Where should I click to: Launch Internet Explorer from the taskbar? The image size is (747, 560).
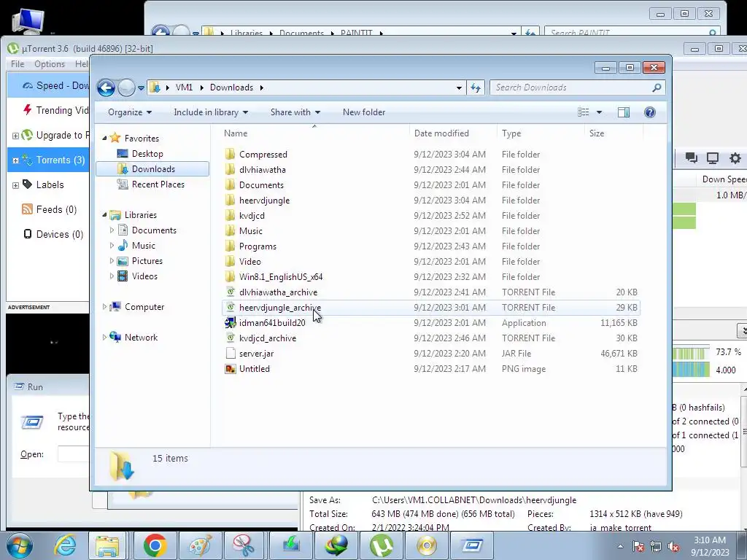tap(65, 545)
